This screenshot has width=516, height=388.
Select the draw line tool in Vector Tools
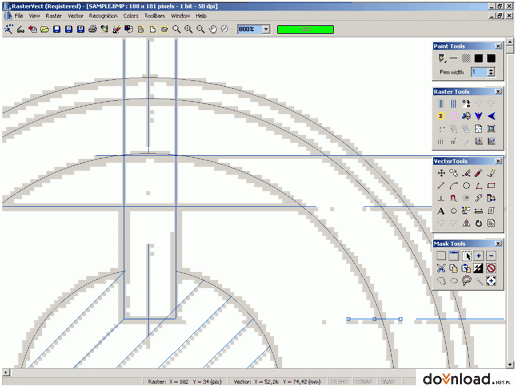[x=441, y=186]
